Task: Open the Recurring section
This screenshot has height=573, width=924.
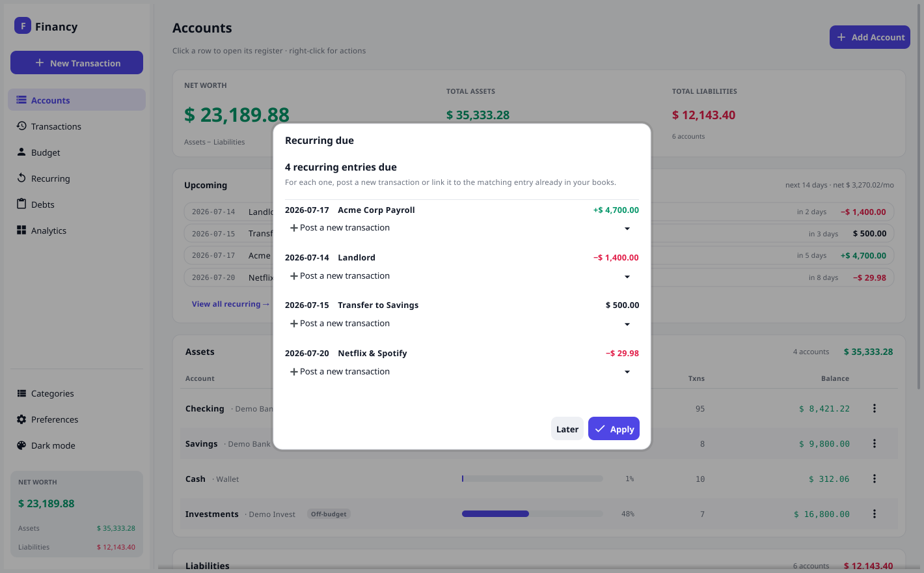Action: point(77,178)
